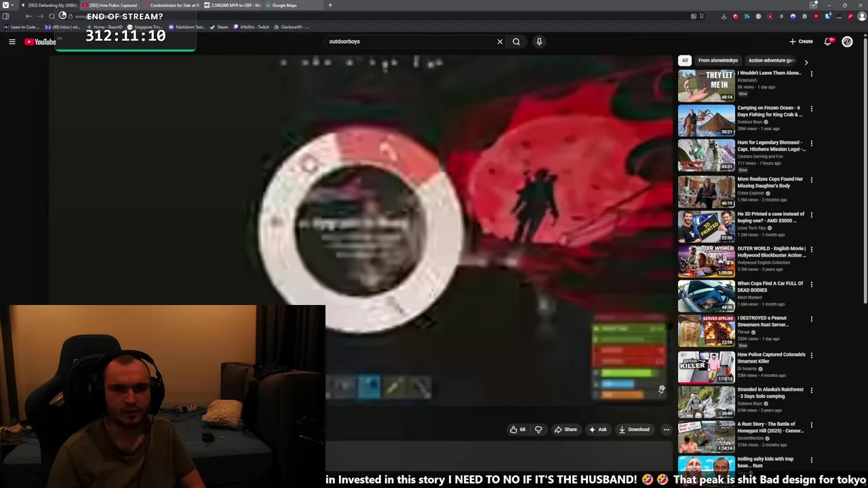Switch to Condominium for Sale browser tab
The image size is (868, 488).
point(170,5)
